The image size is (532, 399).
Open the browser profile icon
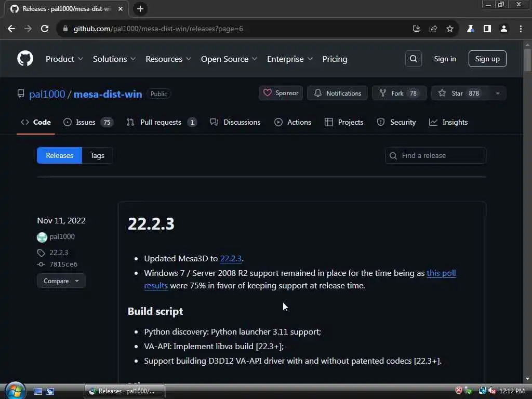click(x=504, y=29)
